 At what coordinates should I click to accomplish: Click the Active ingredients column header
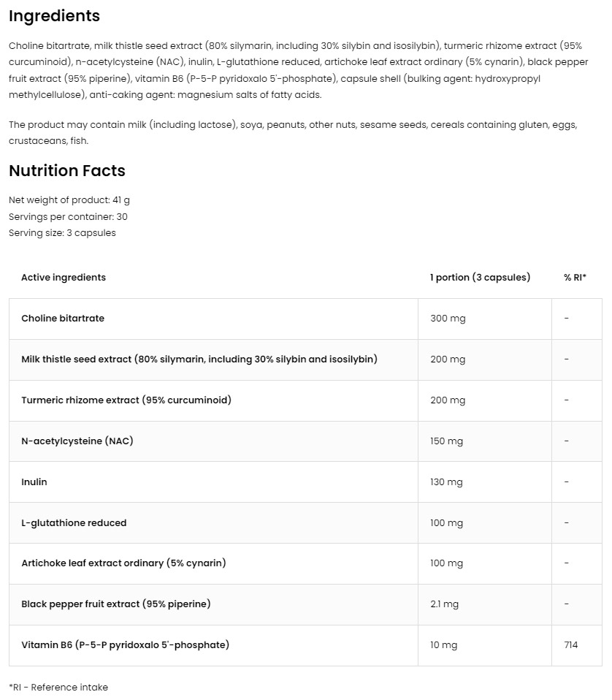64,277
